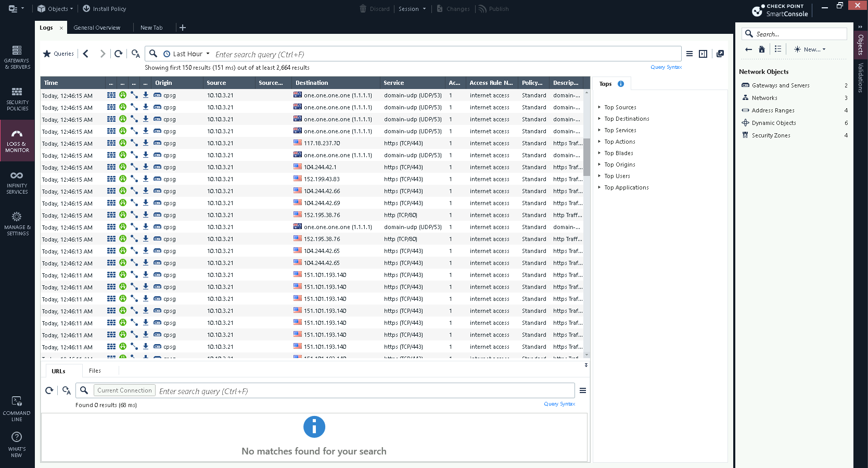The image size is (868, 468).
Task: Expand the Top Sources section
Action: [620, 107]
